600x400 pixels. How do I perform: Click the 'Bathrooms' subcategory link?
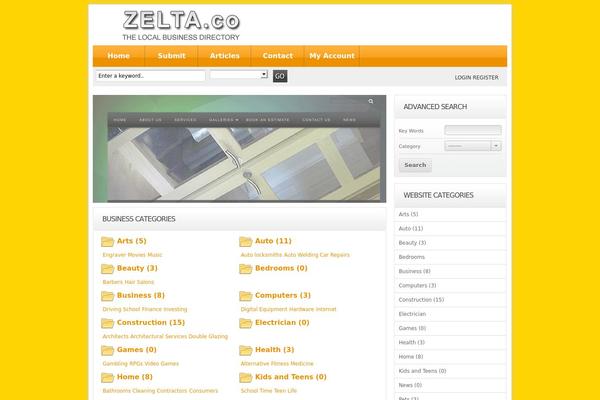point(117,391)
